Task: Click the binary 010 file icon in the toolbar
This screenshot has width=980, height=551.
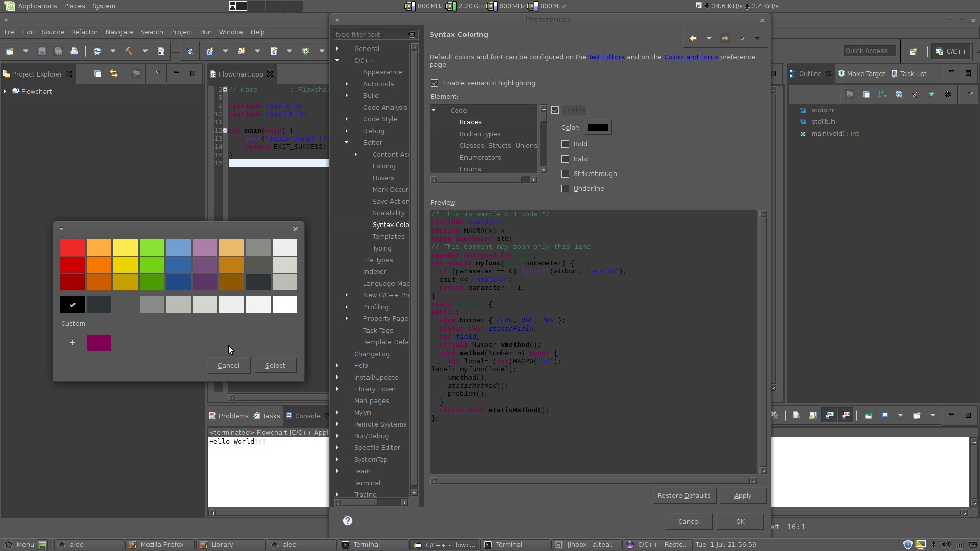Action: click(x=161, y=51)
